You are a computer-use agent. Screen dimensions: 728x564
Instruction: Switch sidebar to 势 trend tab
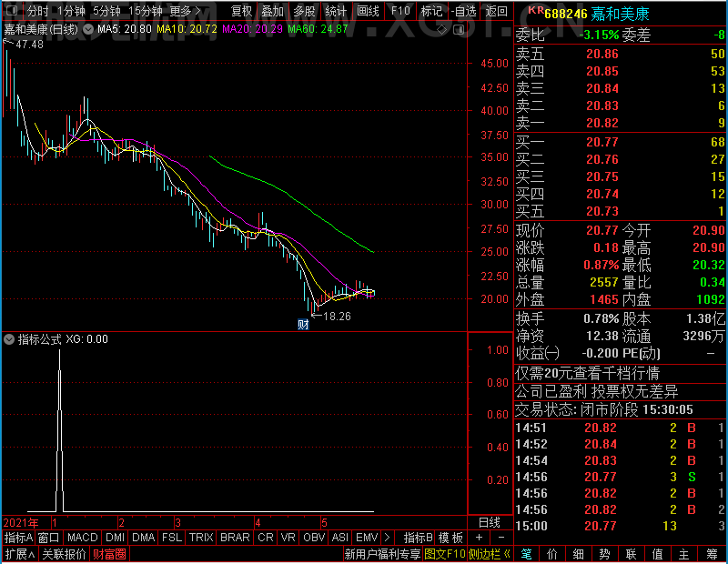(604, 554)
